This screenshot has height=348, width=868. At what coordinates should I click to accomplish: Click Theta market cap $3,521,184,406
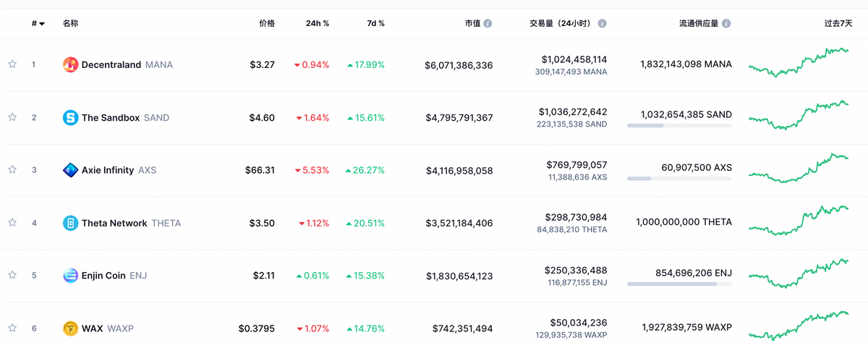coord(459,224)
